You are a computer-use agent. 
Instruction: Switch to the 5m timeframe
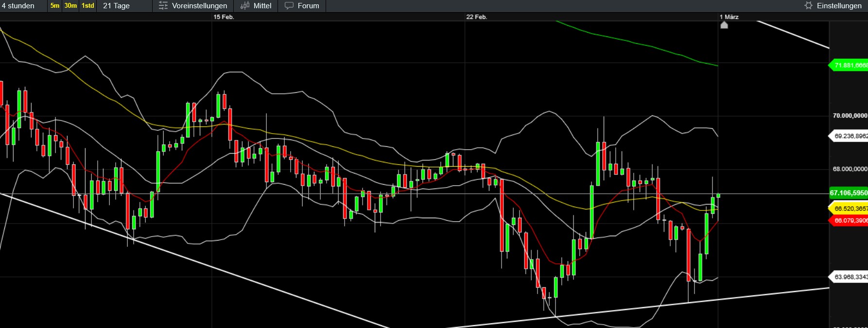tap(55, 6)
